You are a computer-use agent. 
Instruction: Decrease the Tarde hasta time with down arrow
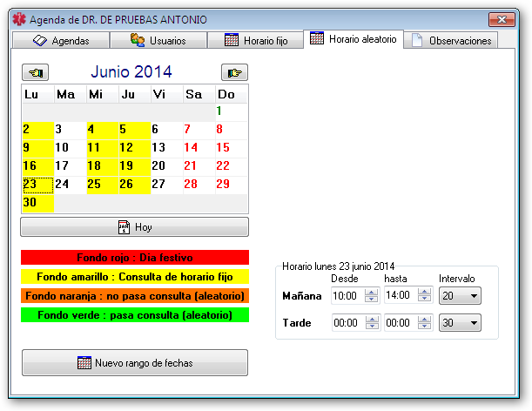[x=424, y=327]
